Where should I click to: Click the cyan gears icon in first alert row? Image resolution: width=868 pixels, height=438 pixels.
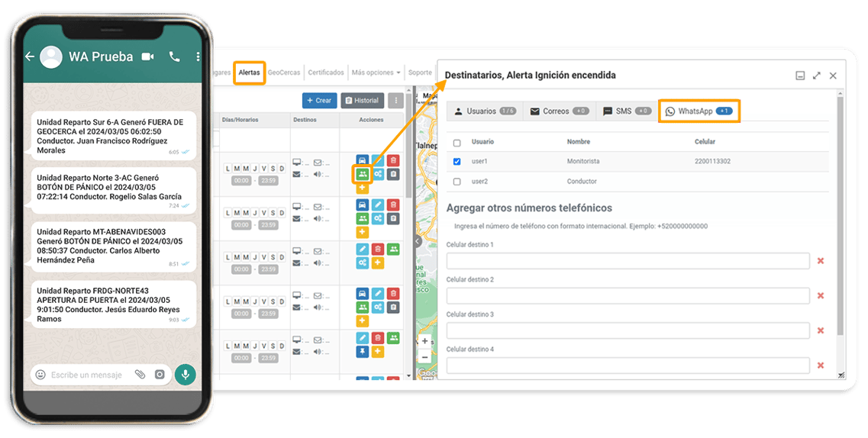(x=378, y=174)
